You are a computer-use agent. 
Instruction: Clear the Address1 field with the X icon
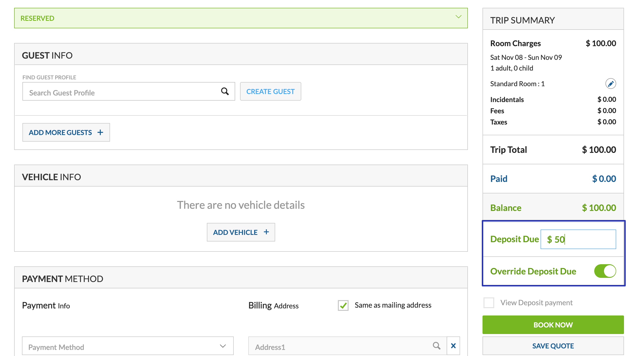(x=453, y=346)
